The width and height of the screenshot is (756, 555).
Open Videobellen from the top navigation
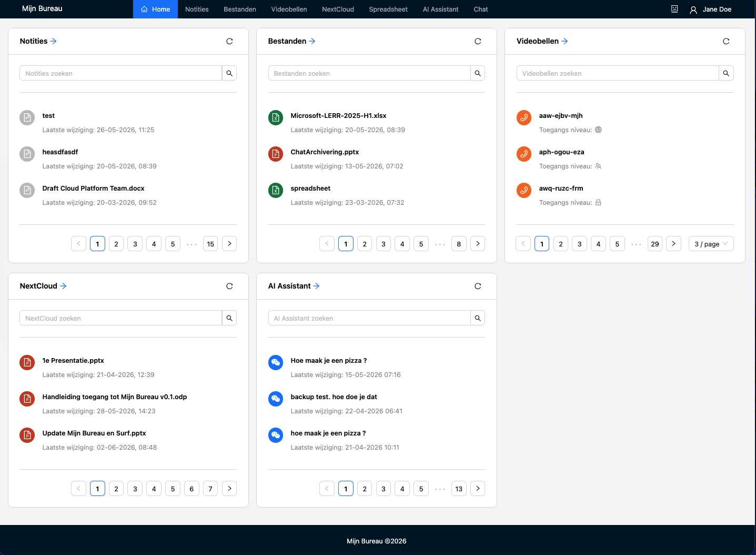(289, 9)
